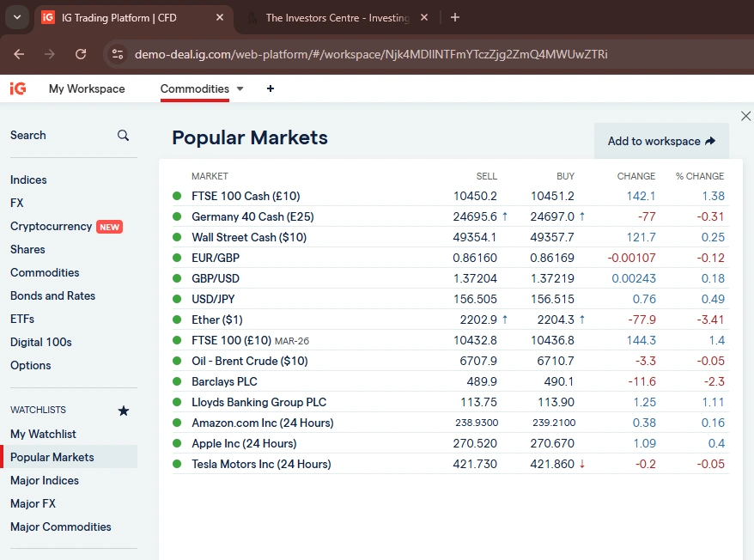Select Shares in the sidebar menu
This screenshot has width=754, height=560.
pos(28,249)
